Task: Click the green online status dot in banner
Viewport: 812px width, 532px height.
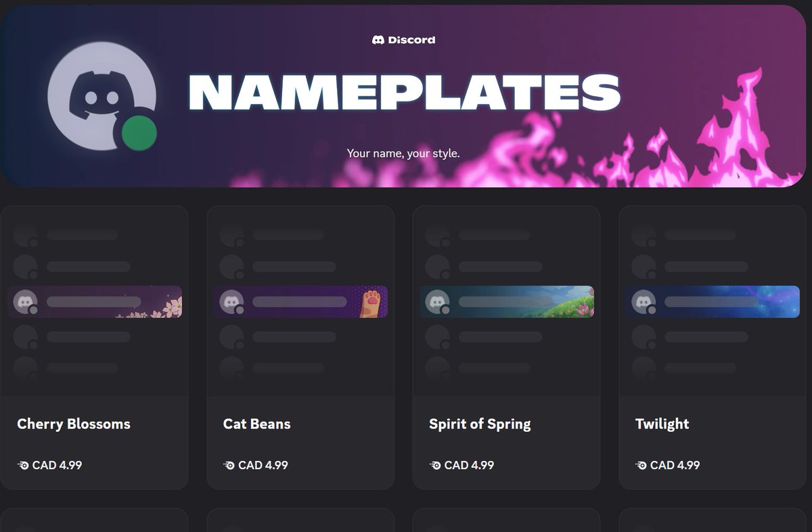Action: (139, 133)
